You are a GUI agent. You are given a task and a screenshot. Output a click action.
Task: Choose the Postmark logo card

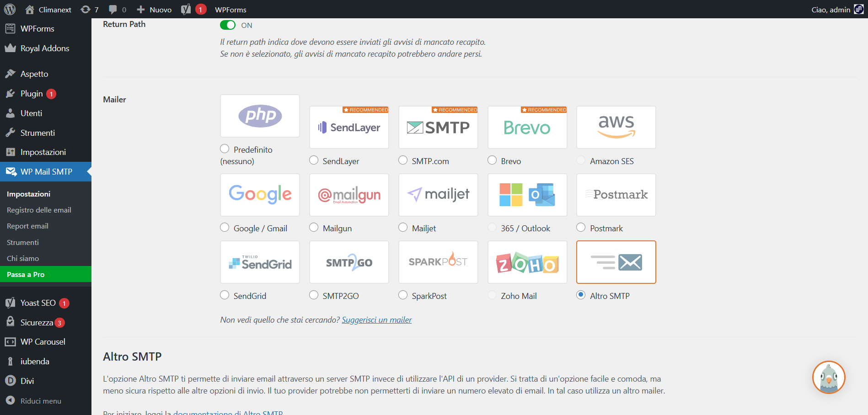point(616,195)
